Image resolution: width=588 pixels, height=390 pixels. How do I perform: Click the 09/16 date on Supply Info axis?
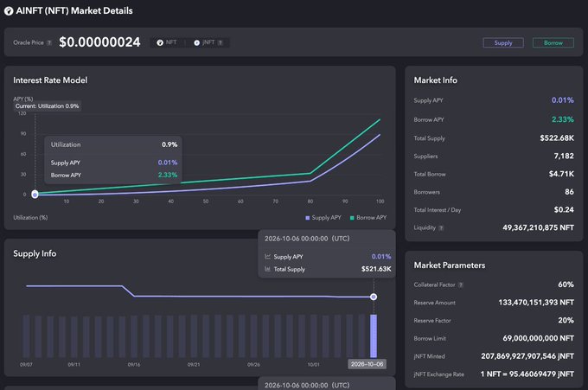tap(134, 365)
